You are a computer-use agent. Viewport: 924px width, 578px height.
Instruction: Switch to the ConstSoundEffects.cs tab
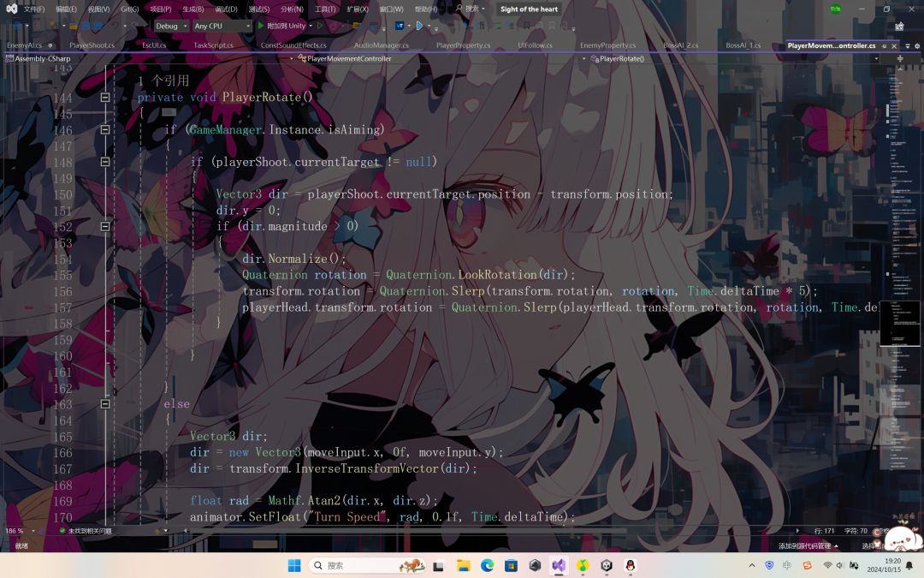[293, 45]
